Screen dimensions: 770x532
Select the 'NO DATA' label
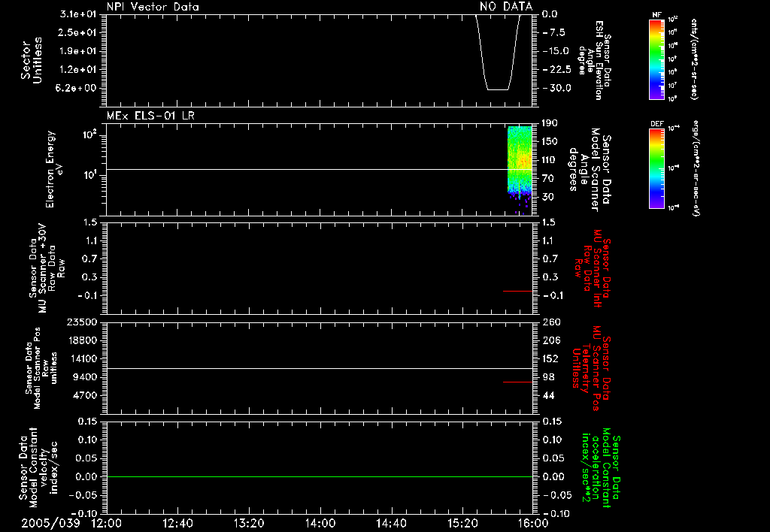(x=506, y=6)
